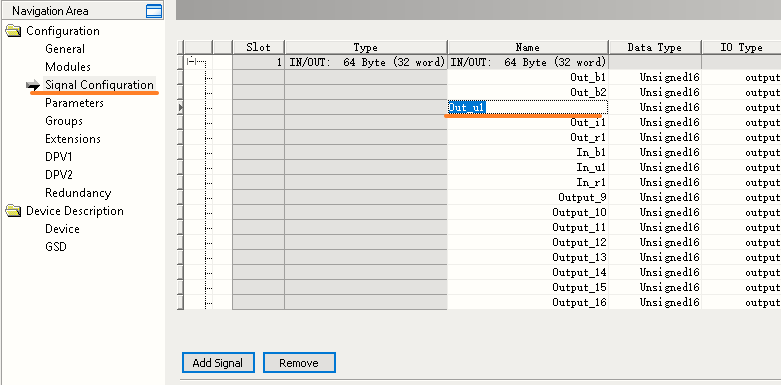Select the Out_b1 signal name

click(588, 78)
